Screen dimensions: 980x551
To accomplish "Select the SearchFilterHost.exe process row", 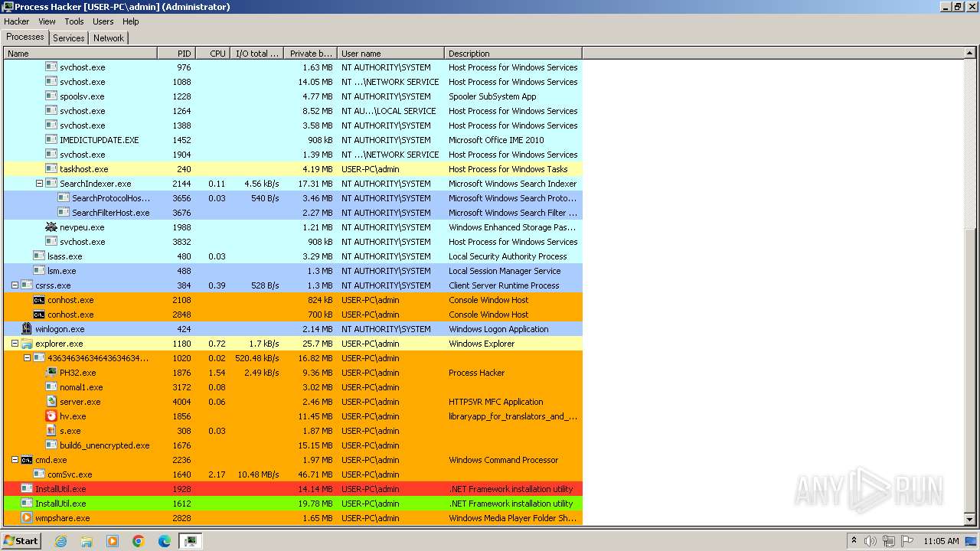I will [x=292, y=213].
